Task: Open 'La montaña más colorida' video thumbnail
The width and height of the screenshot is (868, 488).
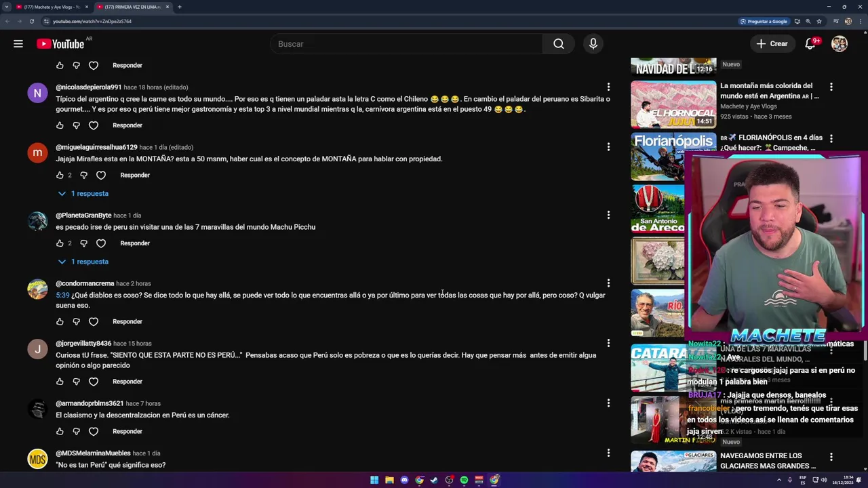Action: coord(673,104)
